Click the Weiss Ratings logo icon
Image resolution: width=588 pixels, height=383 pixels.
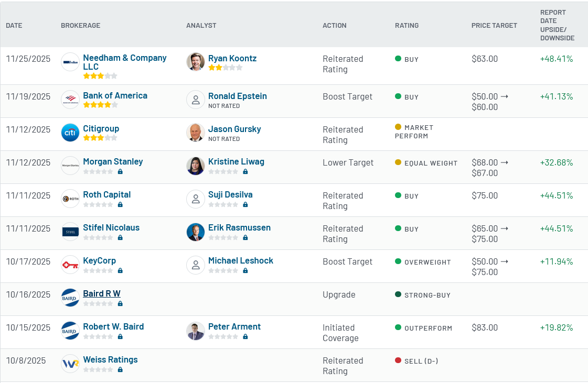coord(70,364)
